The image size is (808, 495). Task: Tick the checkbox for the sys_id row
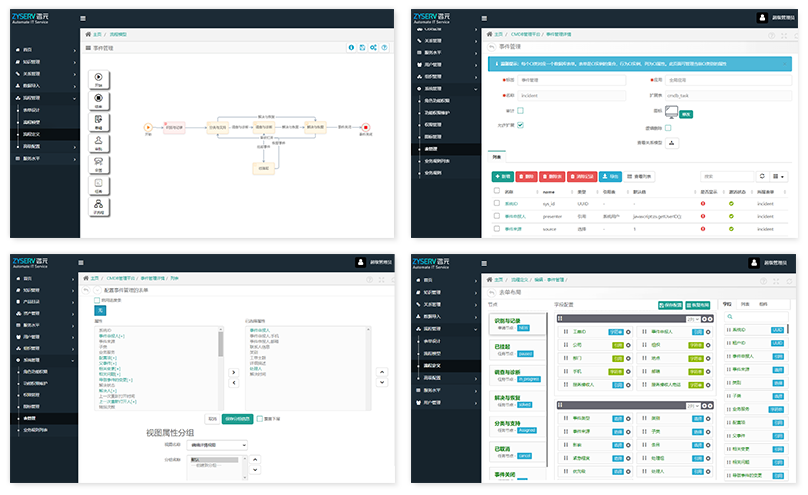[x=495, y=203]
